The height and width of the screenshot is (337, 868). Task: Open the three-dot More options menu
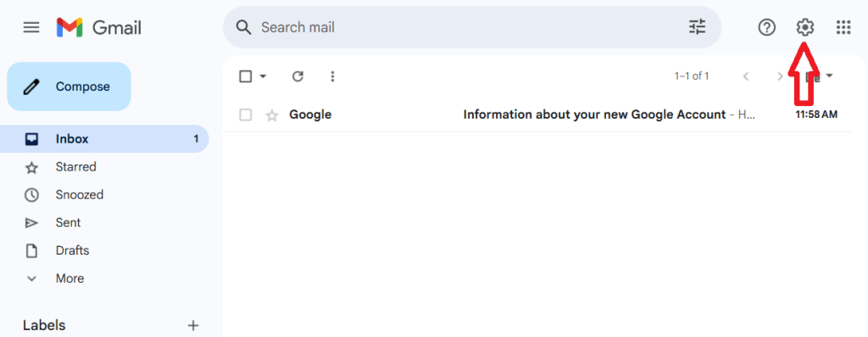(x=332, y=76)
